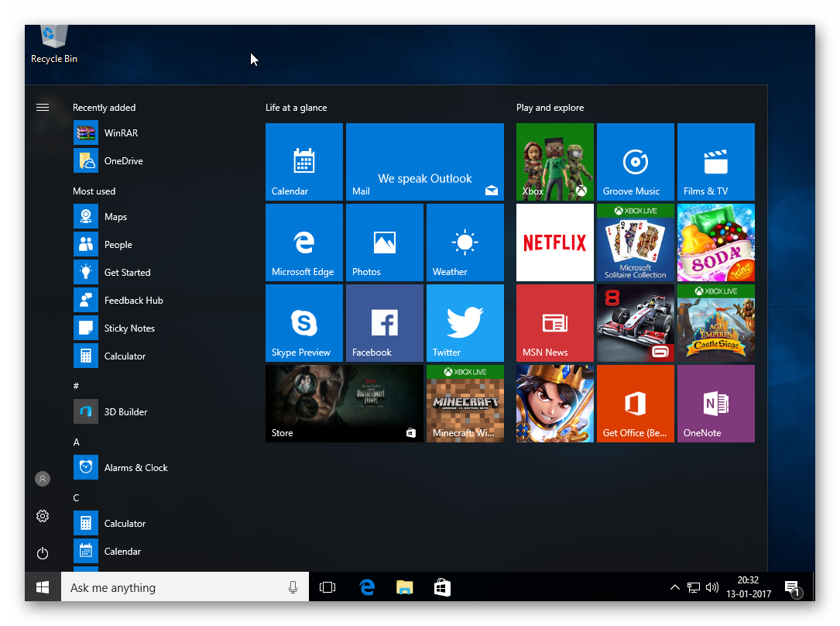Click the Windows Start button
840x626 pixels.
click(x=43, y=587)
